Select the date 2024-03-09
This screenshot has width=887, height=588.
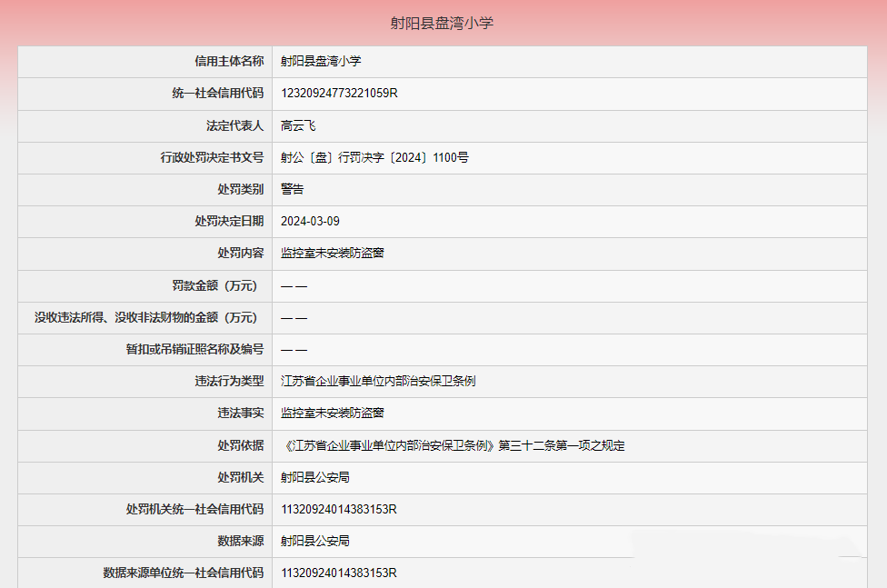pyautogui.click(x=310, y=221)
